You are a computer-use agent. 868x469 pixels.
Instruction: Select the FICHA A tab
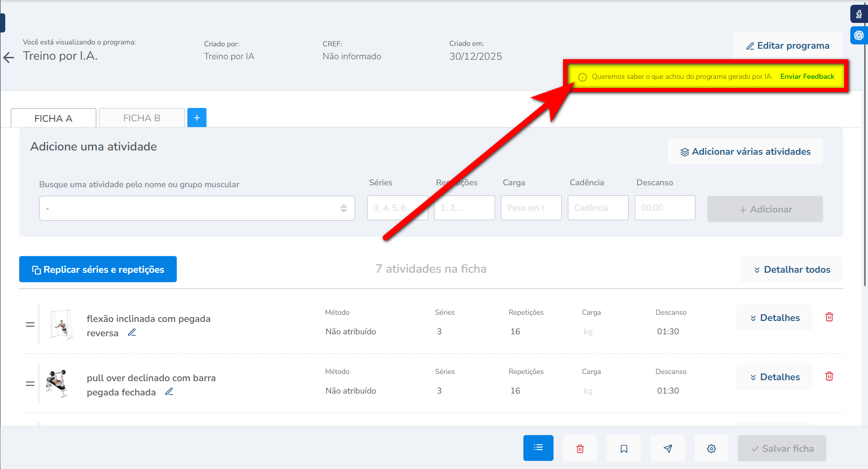53,118
